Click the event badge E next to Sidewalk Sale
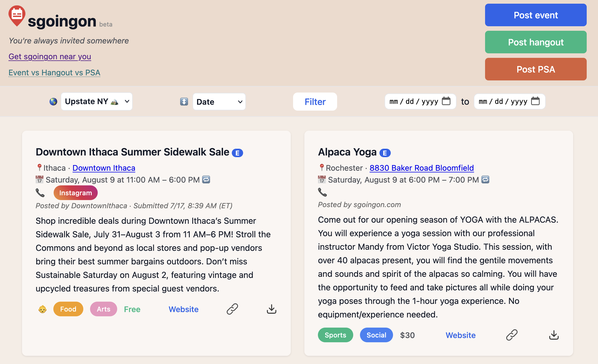 pos(237,153)
